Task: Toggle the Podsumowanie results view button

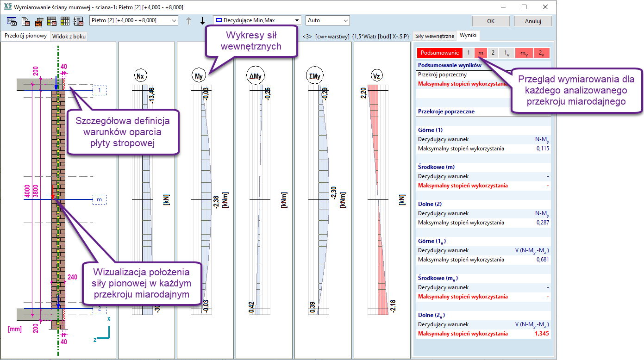Action: (439, 53)
